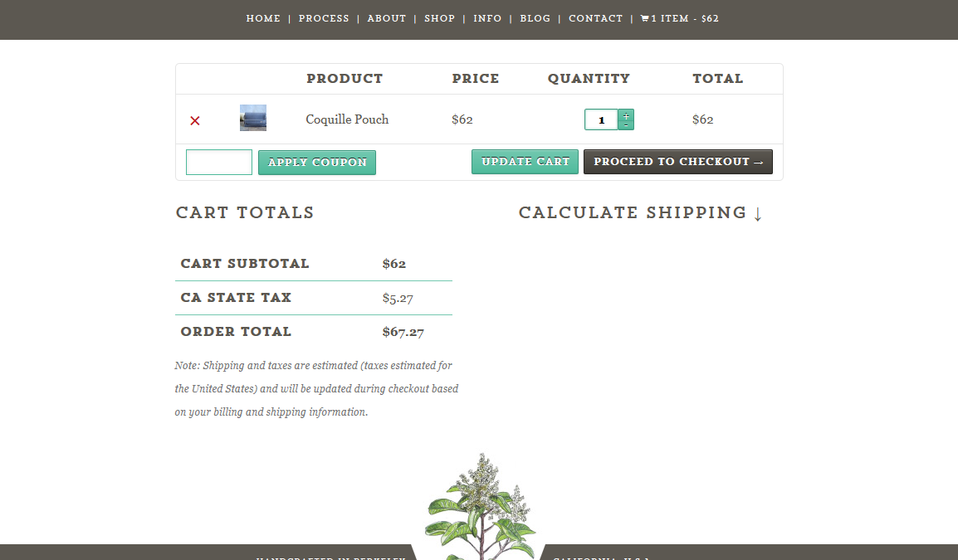Focus the coupon code input field
This screenshot has height=560, width=958.
(x=219, y=163)
